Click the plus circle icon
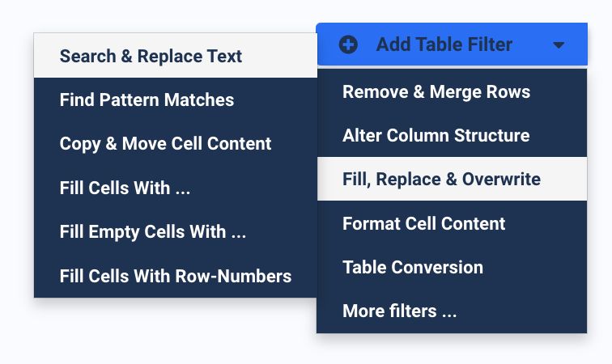Image resolution: width=612 pixels, height=364 pixels. [348, 44]
